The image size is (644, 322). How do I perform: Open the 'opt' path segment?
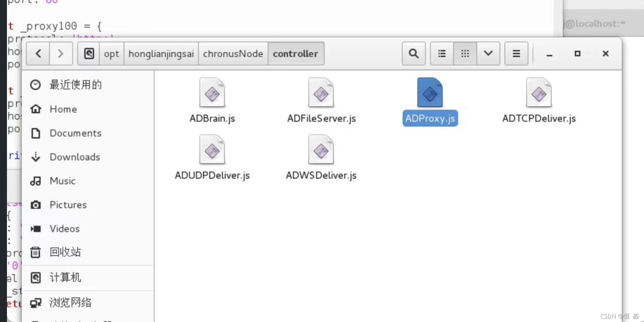point(112,53)
